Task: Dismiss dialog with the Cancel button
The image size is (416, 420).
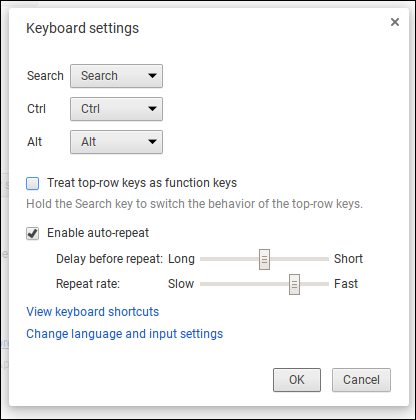Action: coord(361,380)
